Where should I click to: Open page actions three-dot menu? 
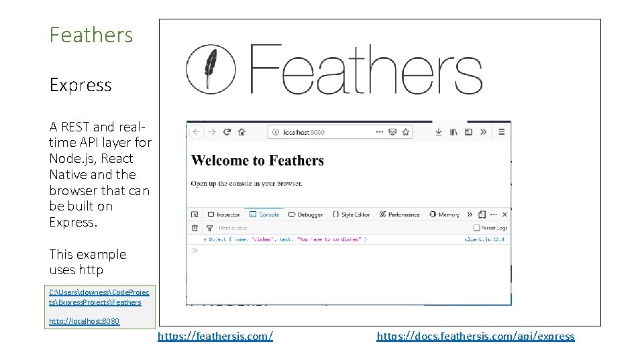coord(379,132)
